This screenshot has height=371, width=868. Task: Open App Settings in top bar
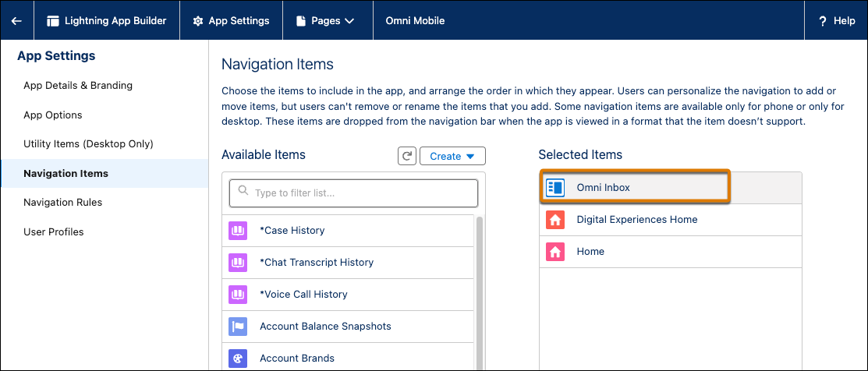point(232,21)
